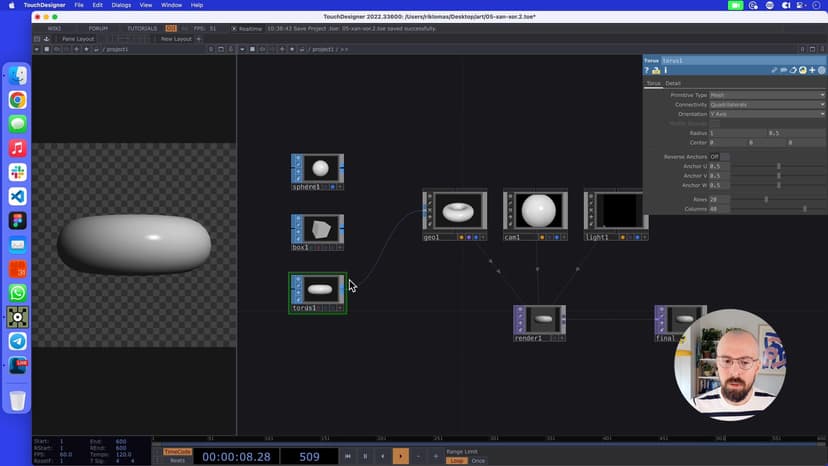Click the operator info 'i' icon
828x466 pixels.
pos(665,70)
